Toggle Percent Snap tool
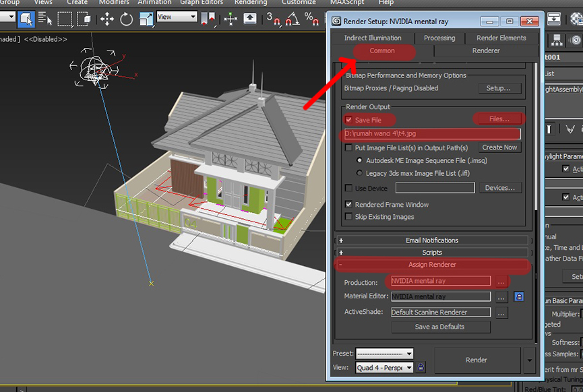583x392 pixels. tap(311, 19)
